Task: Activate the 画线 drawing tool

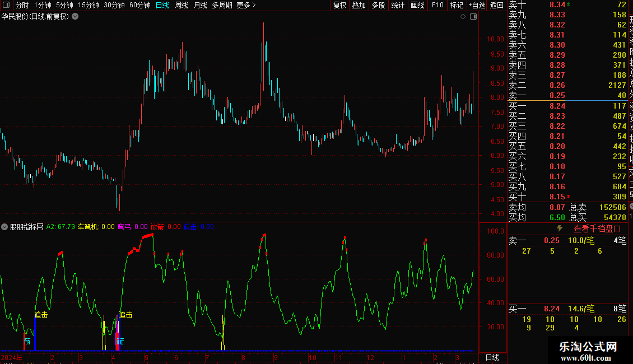Action: pos(417,5)
